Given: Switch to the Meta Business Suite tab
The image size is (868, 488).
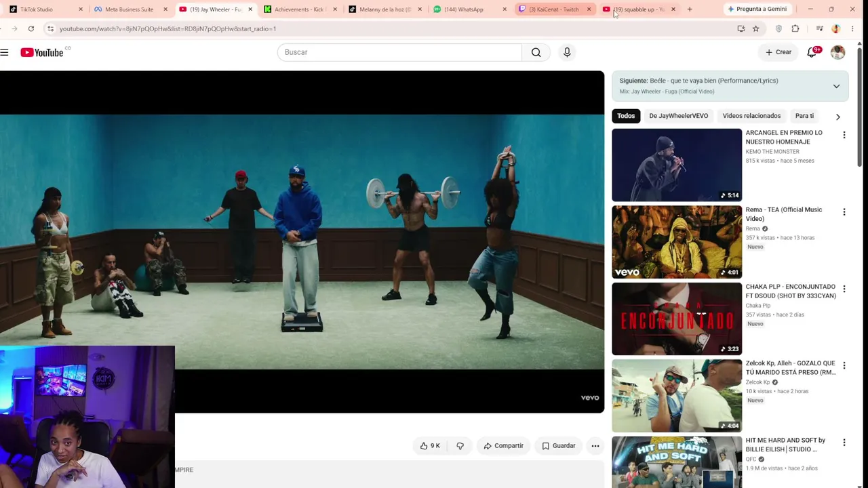Looking at the screenshot, I should pos(129,9).
